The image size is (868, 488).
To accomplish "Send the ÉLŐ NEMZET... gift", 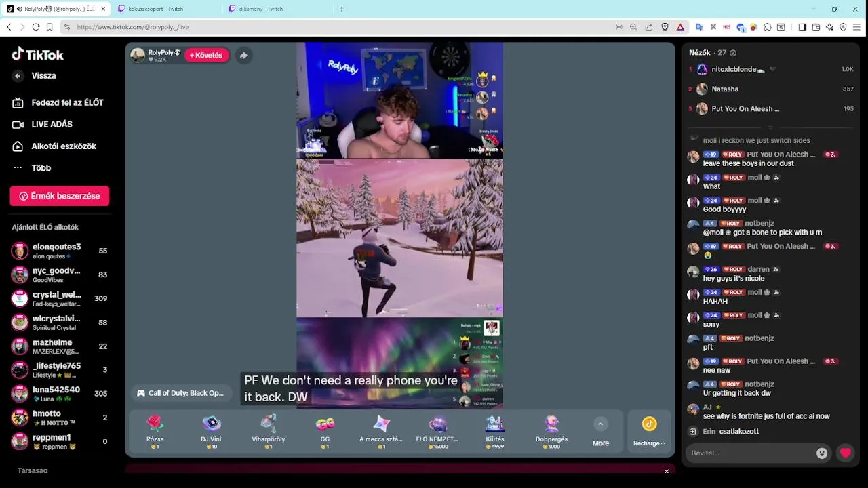I will point(438,432).
